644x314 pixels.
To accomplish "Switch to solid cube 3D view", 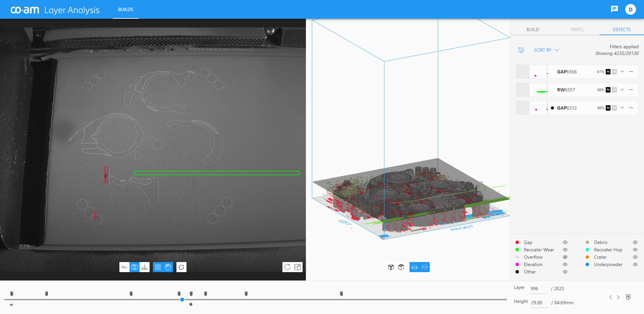I will [391, 267].
